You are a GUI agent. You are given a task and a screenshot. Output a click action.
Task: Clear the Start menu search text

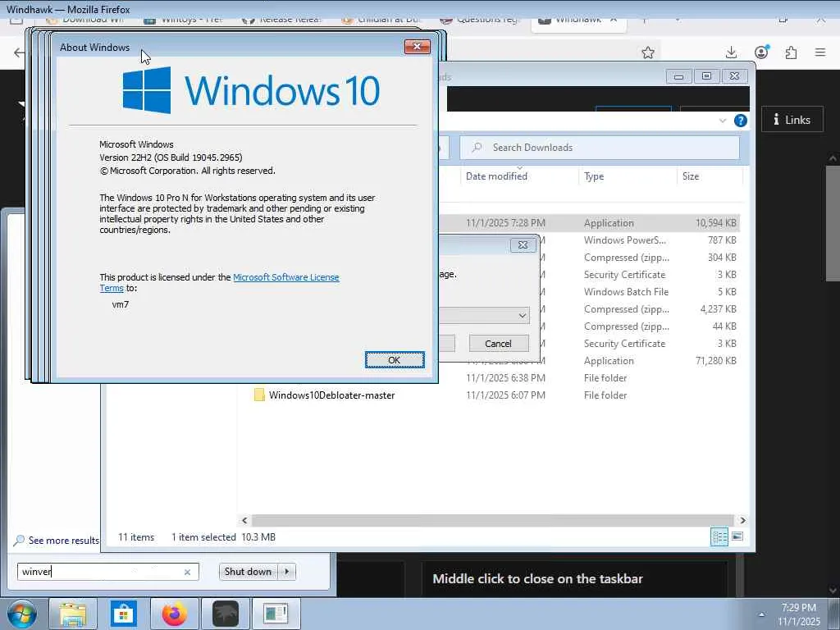(x=188, y=572)
